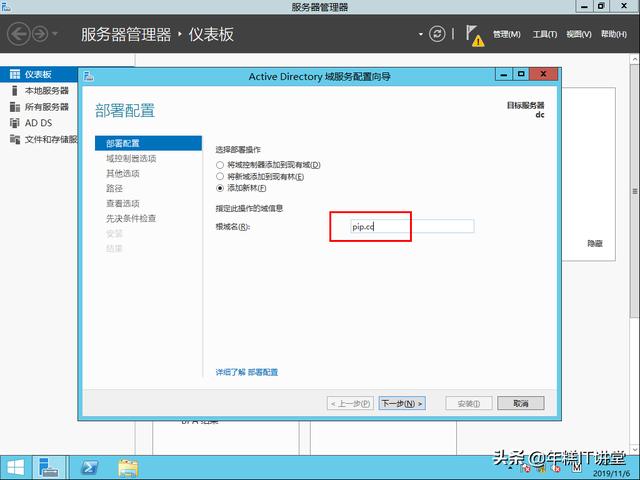Image resolution: width=640 pixels, height=480 pixels.
Task: Select AD DS in the sidebar
Action: (39, 123)
